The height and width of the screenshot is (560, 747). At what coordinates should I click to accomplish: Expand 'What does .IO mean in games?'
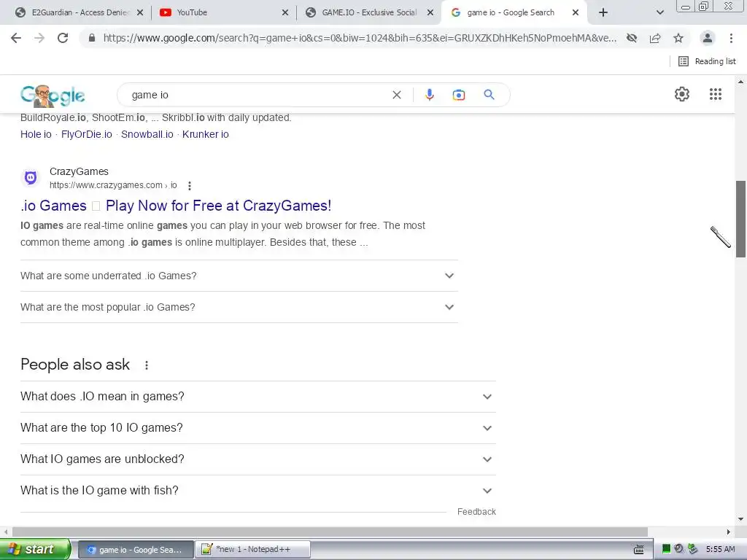[258, 397]
